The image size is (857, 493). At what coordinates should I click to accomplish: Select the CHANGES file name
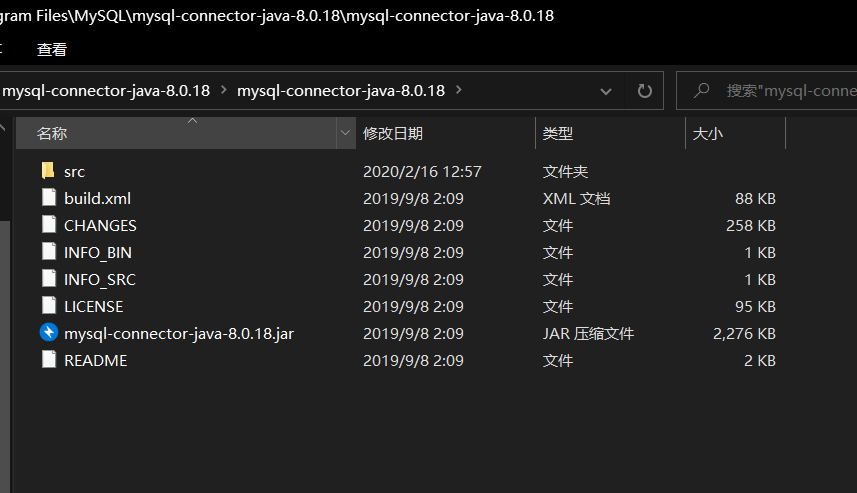(100, 225)
